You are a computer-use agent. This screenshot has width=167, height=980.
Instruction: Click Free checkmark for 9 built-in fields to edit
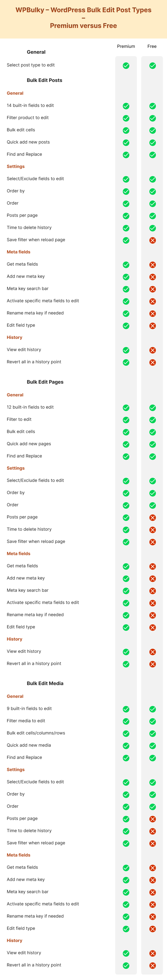(153, 709)
